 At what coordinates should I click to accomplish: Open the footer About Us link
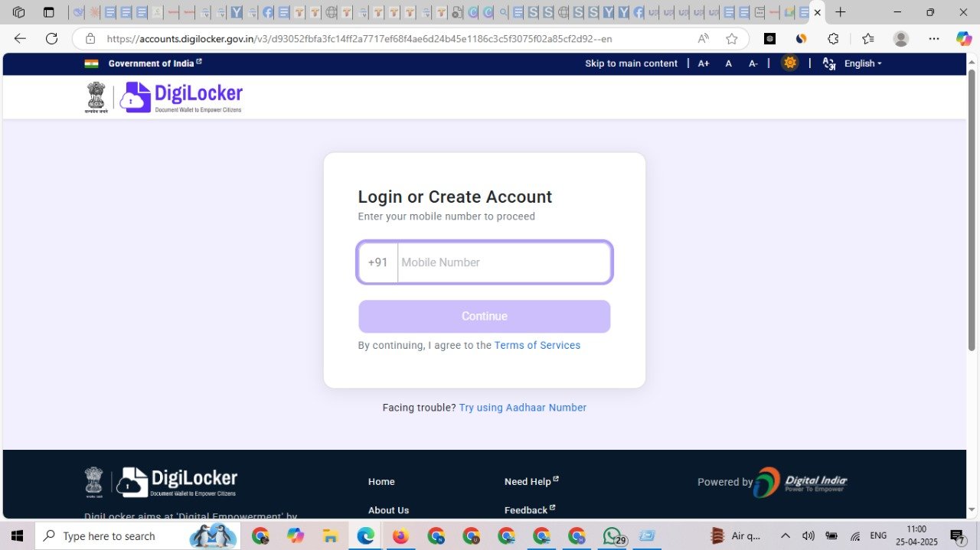tap(388, 510)
